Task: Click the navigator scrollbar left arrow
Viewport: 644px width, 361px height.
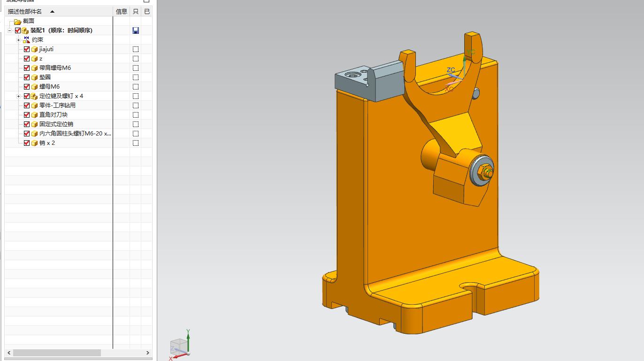Action: [9, 353]
